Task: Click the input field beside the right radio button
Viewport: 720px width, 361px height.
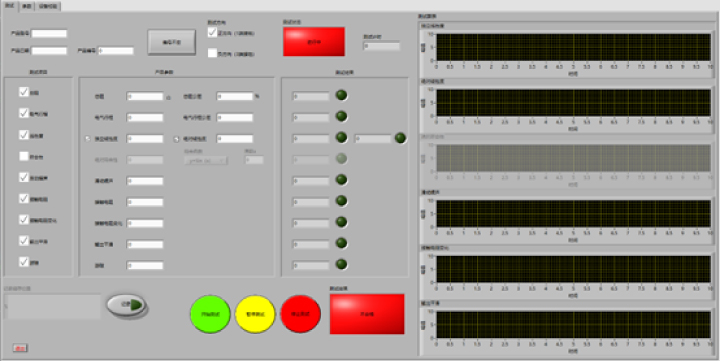Action: tap(235, 139)
